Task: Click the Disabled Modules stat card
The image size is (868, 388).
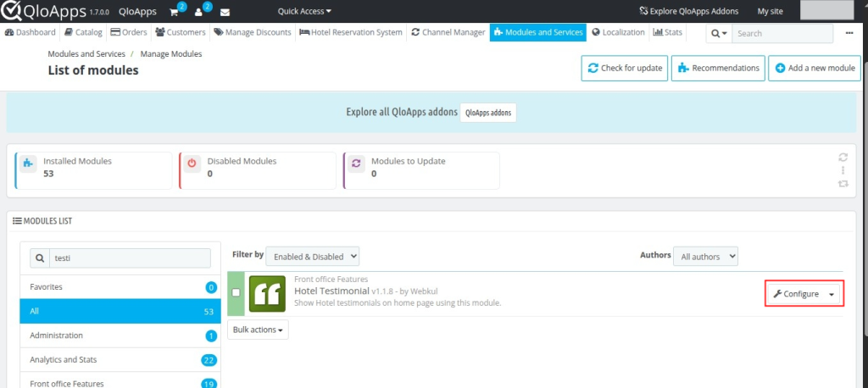Action: [258, 170]
